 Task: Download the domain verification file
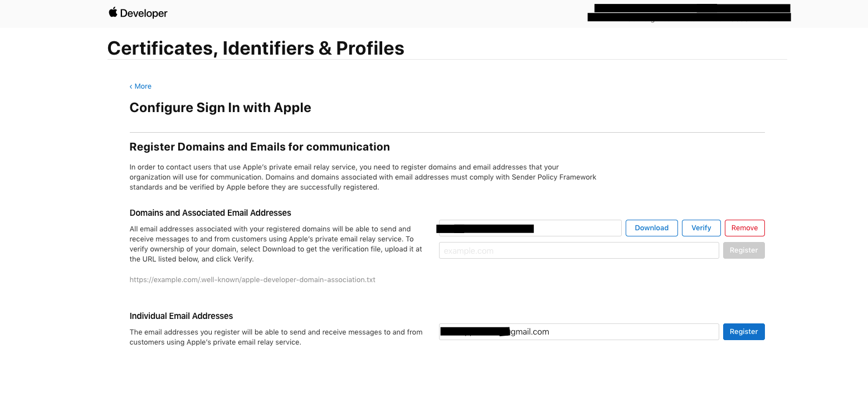coord(651,228)
